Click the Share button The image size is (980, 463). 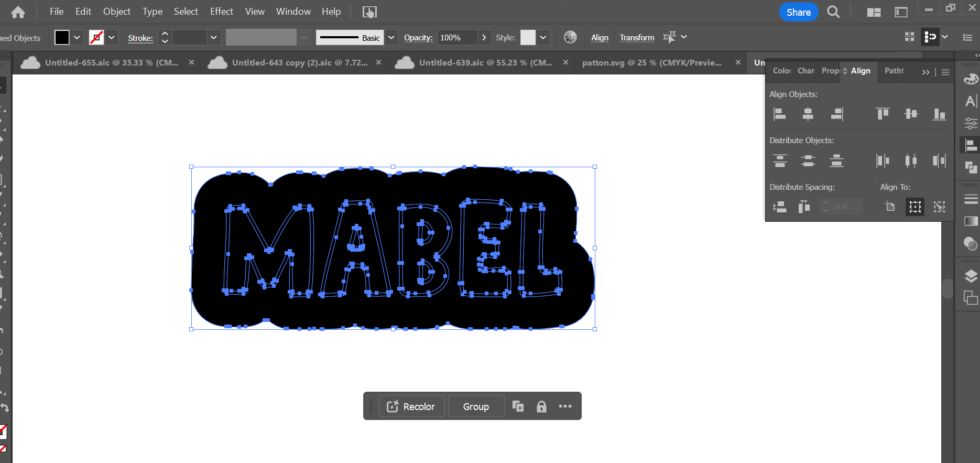coord(798,12)
